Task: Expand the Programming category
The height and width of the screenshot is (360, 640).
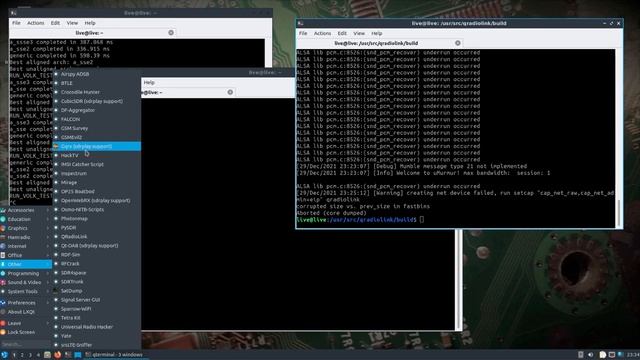Action: (26, 273)
